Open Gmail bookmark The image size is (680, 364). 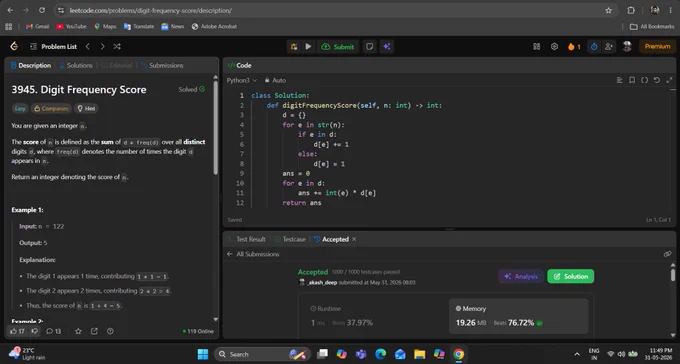point(37,26)
